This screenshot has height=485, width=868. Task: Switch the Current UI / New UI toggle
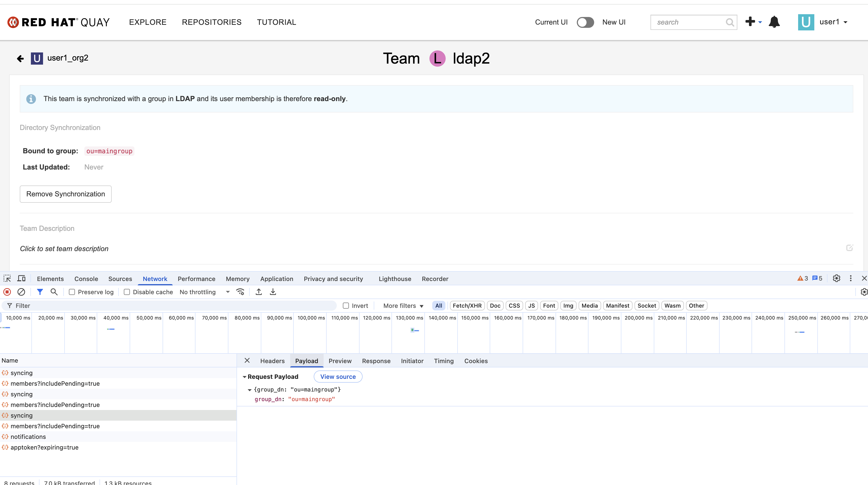pyautogui.click(x=585, y=22)
